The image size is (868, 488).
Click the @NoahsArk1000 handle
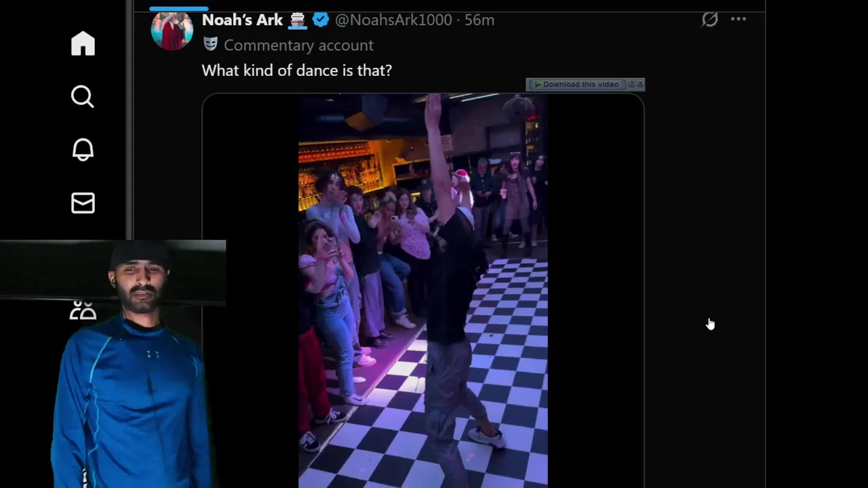coord(393,20)
